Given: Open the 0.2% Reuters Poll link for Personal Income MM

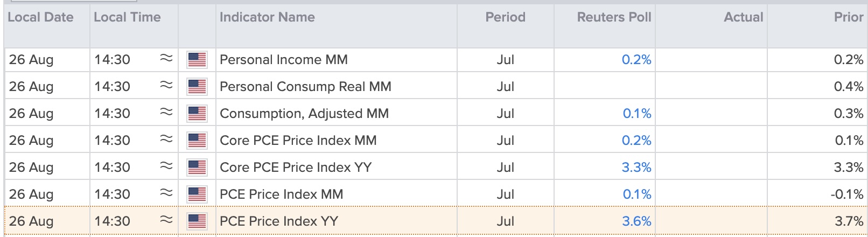Looking at the screenshot, I should click(636, 60).
